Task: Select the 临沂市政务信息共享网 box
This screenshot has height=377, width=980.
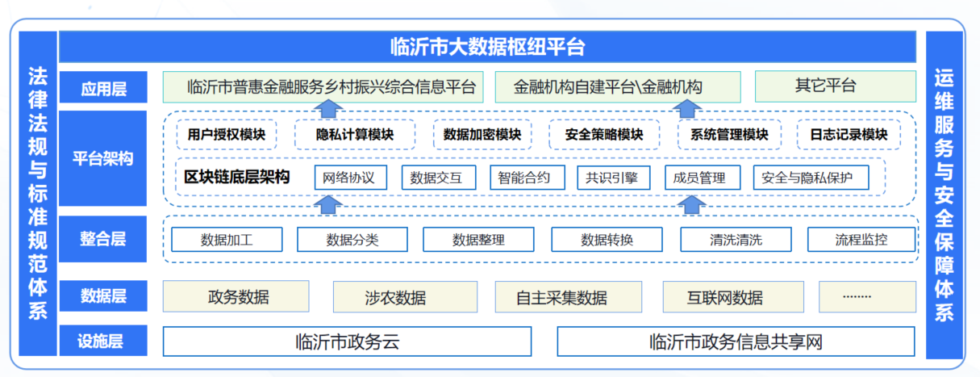Action: [736, 341]
